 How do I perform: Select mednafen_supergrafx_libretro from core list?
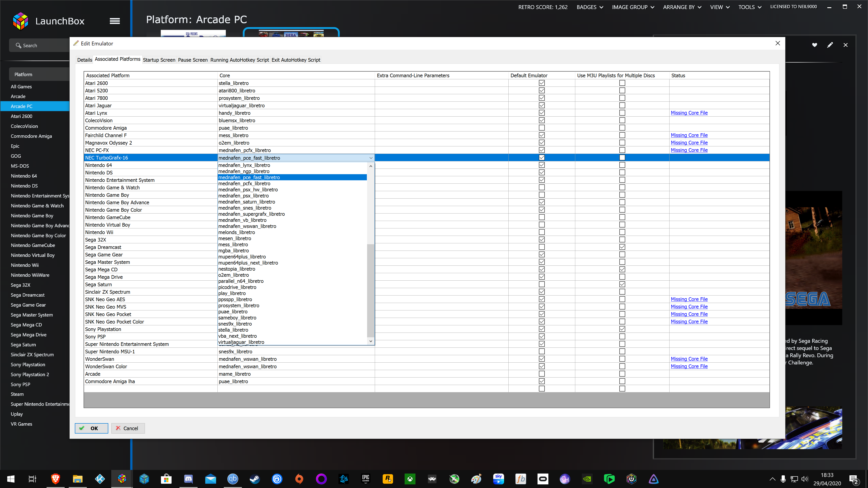[x=292, y=214]
